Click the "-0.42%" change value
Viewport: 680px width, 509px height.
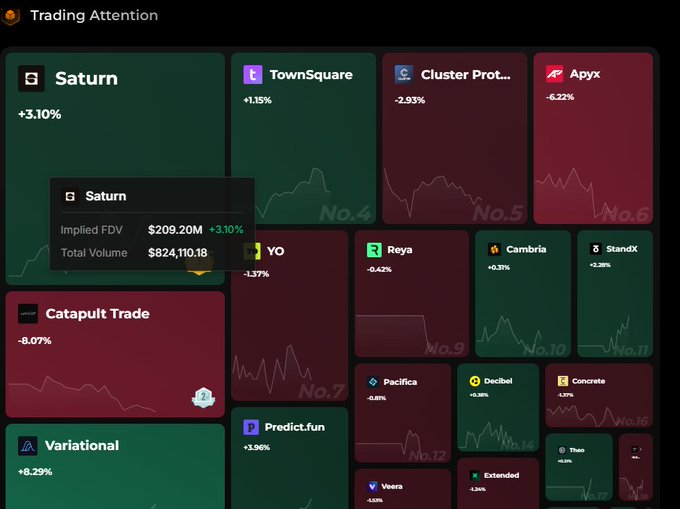pos(379,270)
